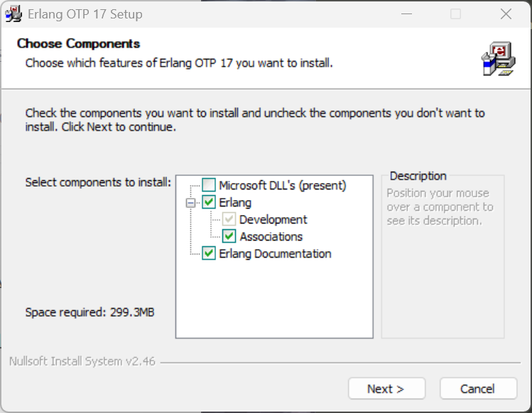Disable the Erlang Documentation checkbox

[209, 253]
